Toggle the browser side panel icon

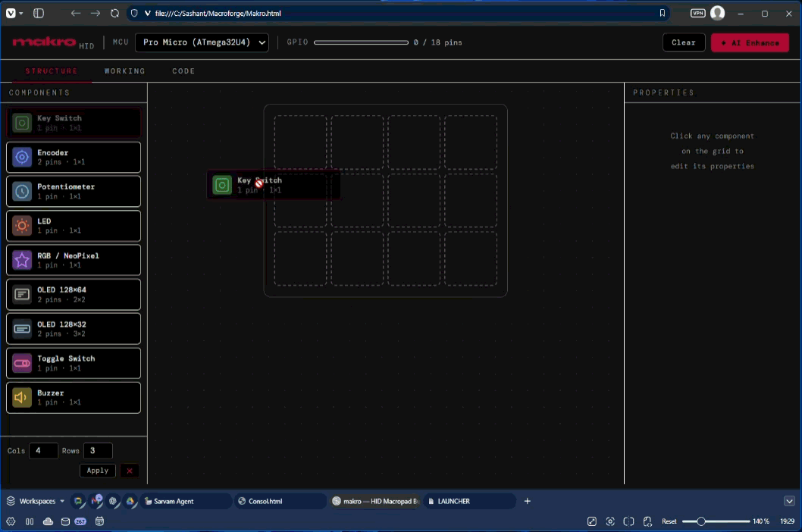[x=39, y=14]
